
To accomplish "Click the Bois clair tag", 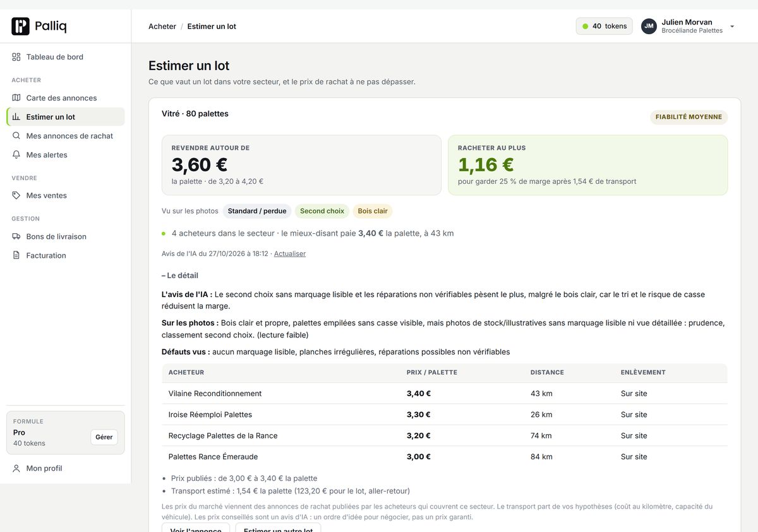I will 373,211.
